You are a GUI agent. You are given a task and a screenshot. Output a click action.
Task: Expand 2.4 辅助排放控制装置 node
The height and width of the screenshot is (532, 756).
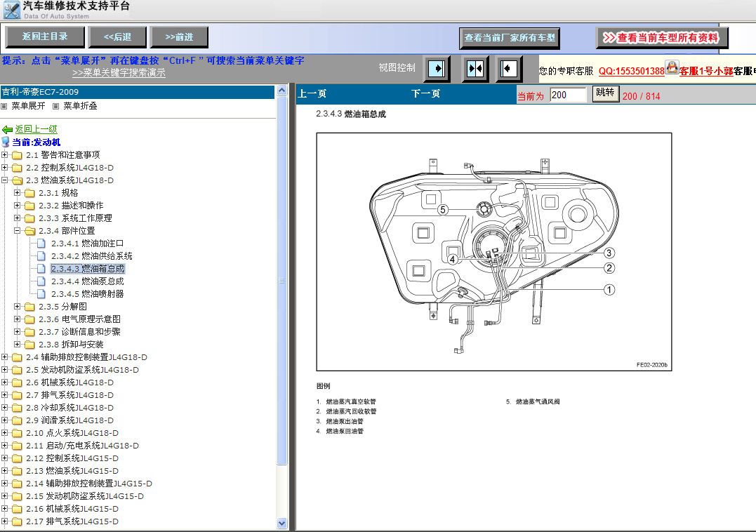coord(5,357)
